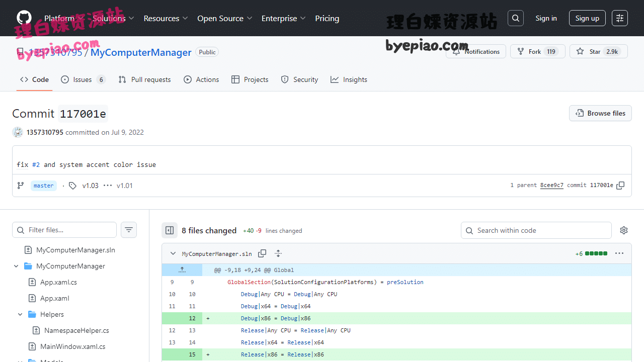The height and width of the screenshot is (362, 644).
Task: Switch to the Code tab
Action: click(34, 79)
